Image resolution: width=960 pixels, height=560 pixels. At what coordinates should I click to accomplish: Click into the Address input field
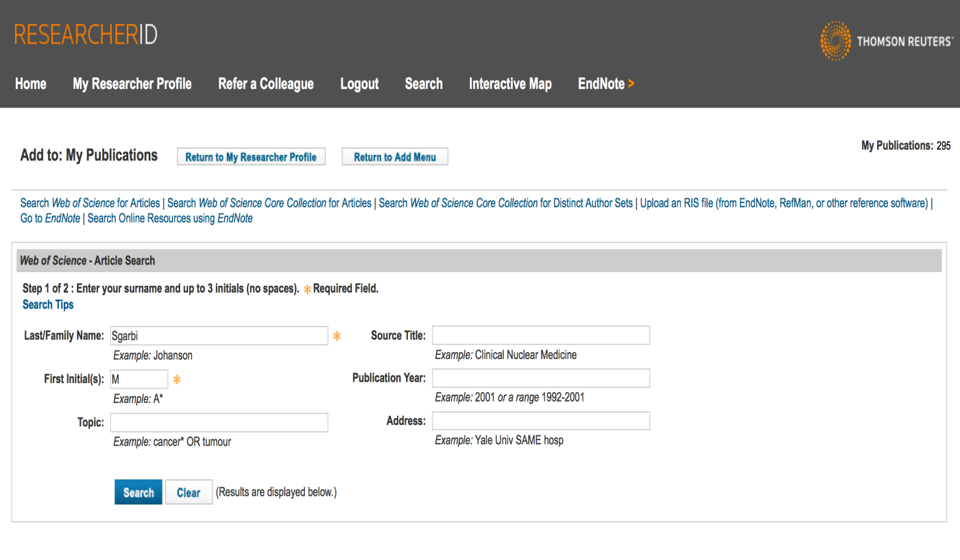(x=541, y=421)
